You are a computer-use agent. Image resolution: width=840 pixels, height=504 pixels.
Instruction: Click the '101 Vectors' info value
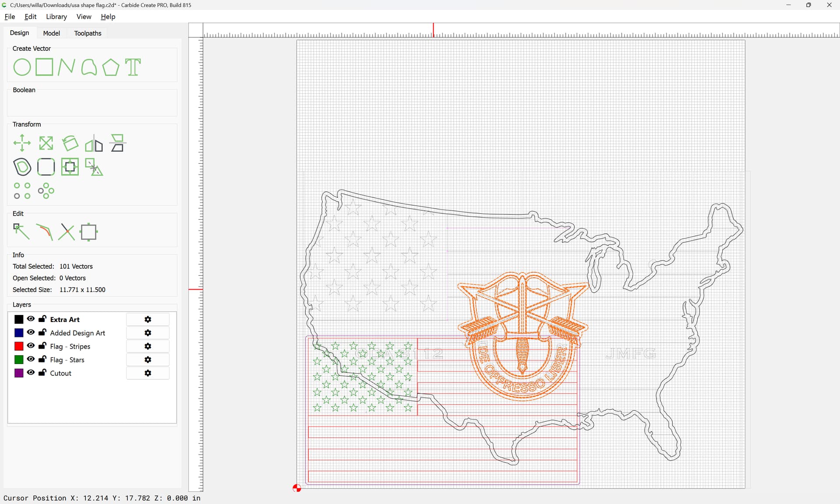(76, 266)
